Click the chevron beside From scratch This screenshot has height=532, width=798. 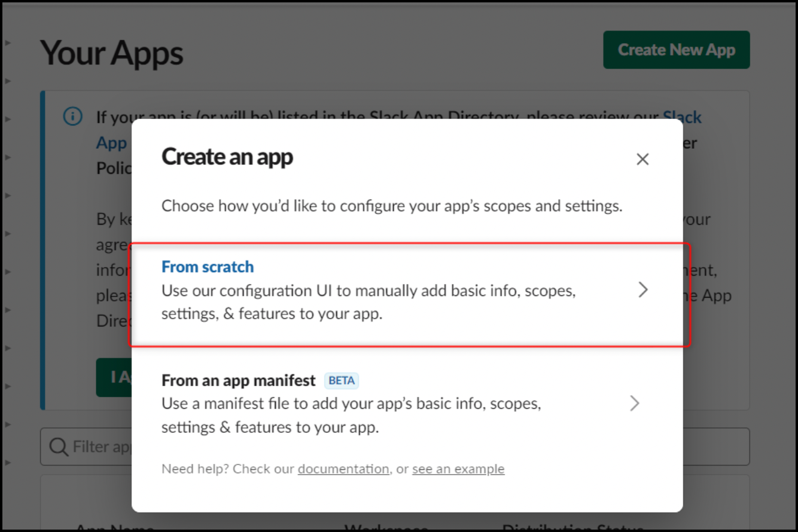coord(643,290)
